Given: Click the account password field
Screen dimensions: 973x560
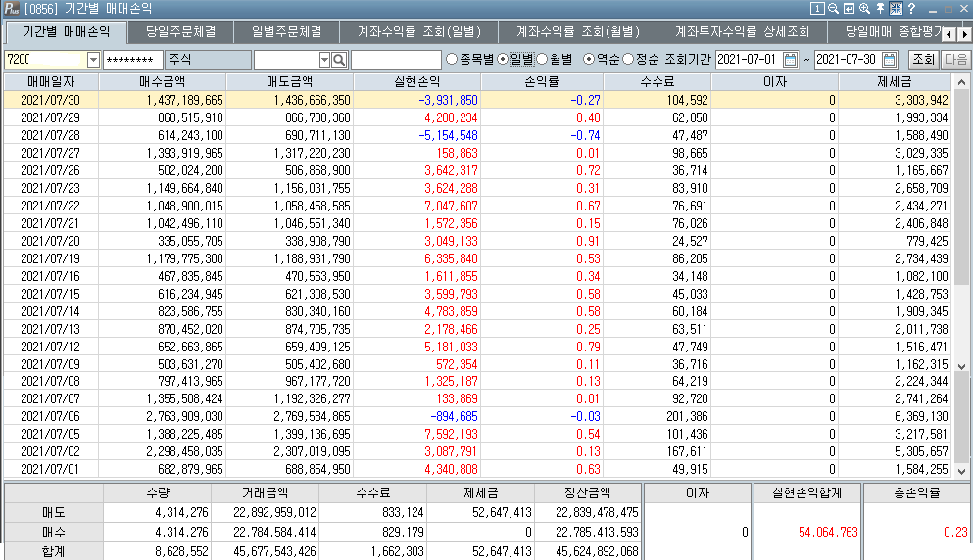Looking at the screenshot, I should tap(133, 60).
